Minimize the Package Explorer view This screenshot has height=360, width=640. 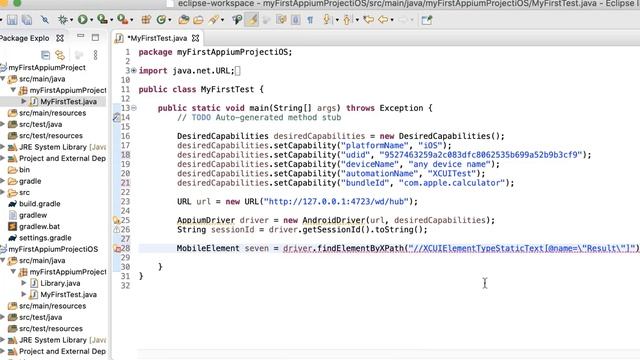[x=80, y=37]
